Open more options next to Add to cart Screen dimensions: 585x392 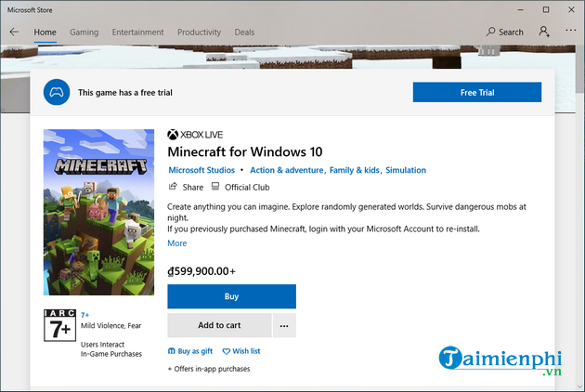click(x=284, y=325)
